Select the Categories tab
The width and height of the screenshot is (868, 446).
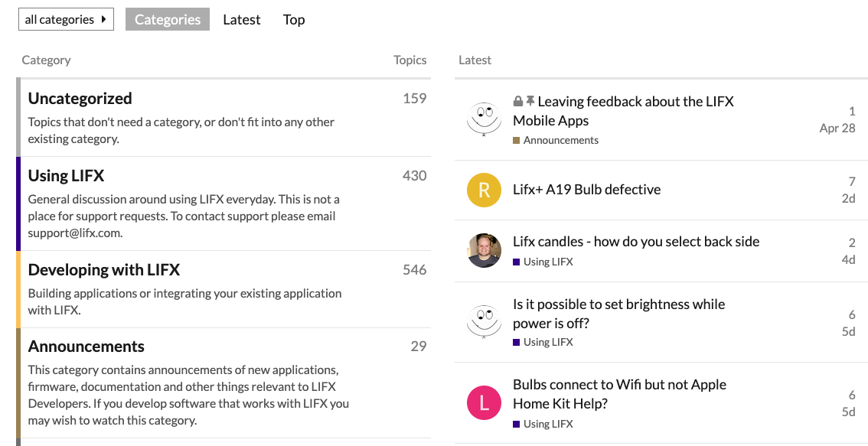[168, 19]
